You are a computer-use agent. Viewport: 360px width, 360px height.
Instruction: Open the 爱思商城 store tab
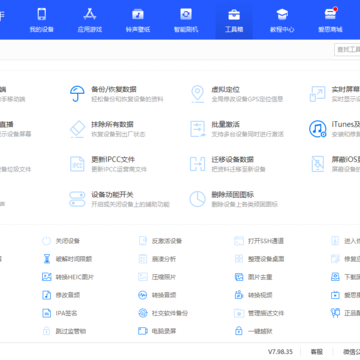pyautogui.click(x=330, y=20)
